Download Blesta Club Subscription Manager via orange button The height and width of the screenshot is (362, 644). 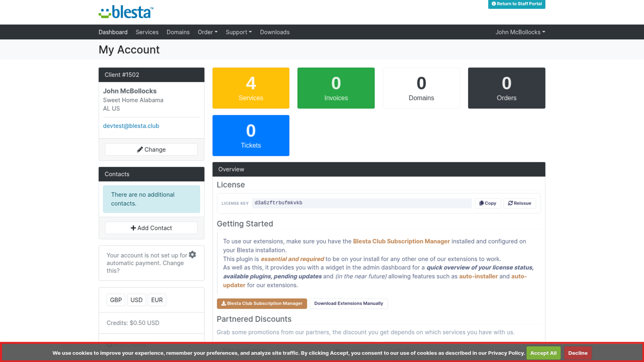pos(262,303)
